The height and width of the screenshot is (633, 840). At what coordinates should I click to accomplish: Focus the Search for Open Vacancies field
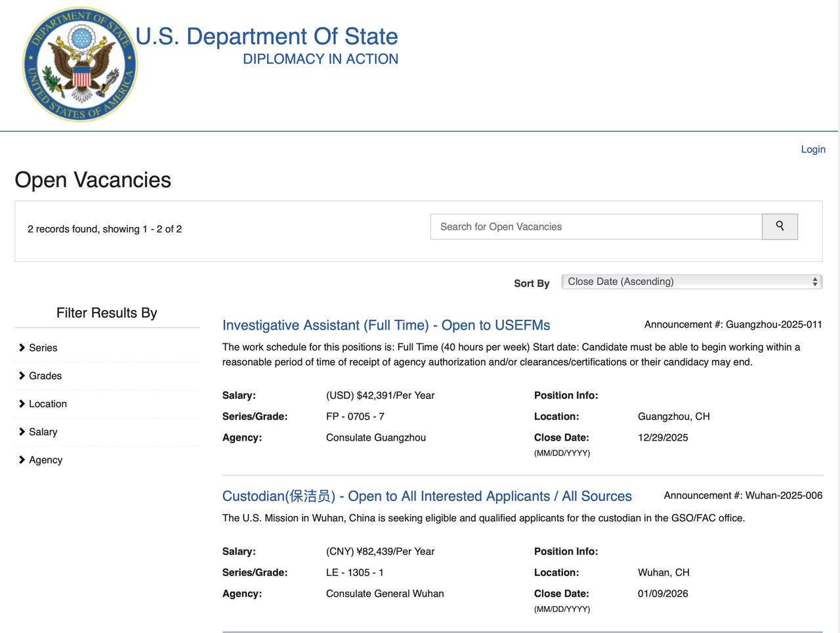596,227
